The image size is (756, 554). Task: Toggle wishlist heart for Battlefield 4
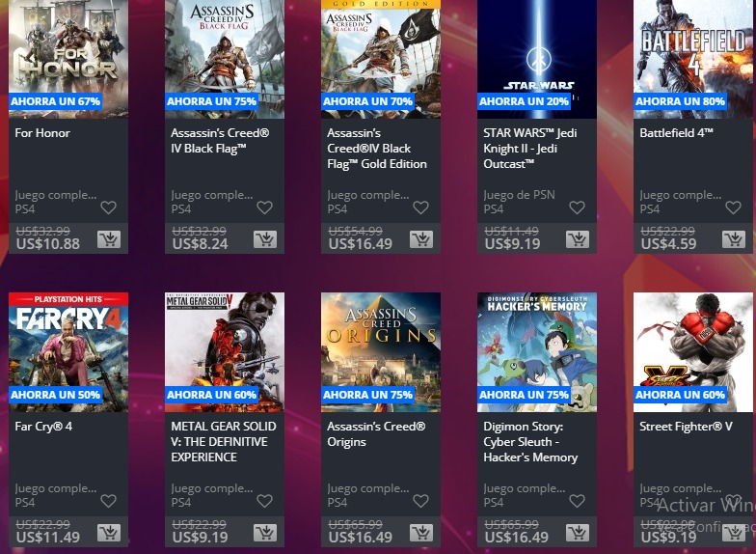733,208
